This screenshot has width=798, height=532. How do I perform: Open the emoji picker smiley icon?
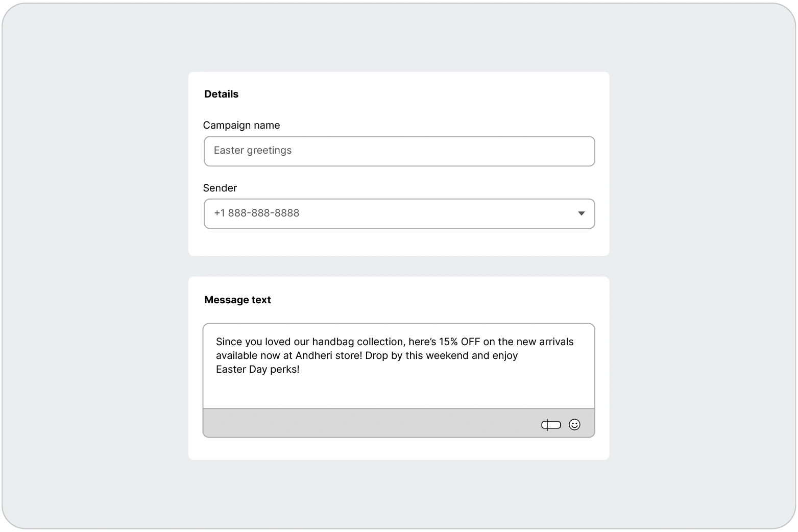pyautogui.click(x=574, y=425)
